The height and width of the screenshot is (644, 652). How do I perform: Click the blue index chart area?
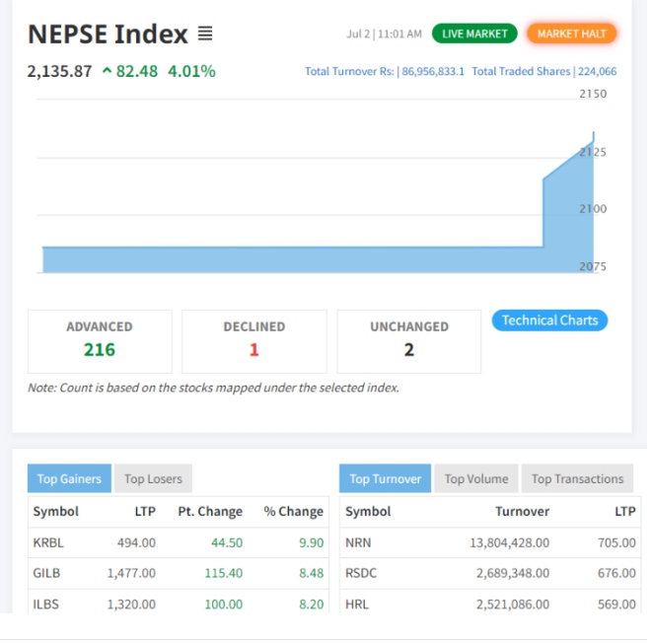tap(296, 259)
